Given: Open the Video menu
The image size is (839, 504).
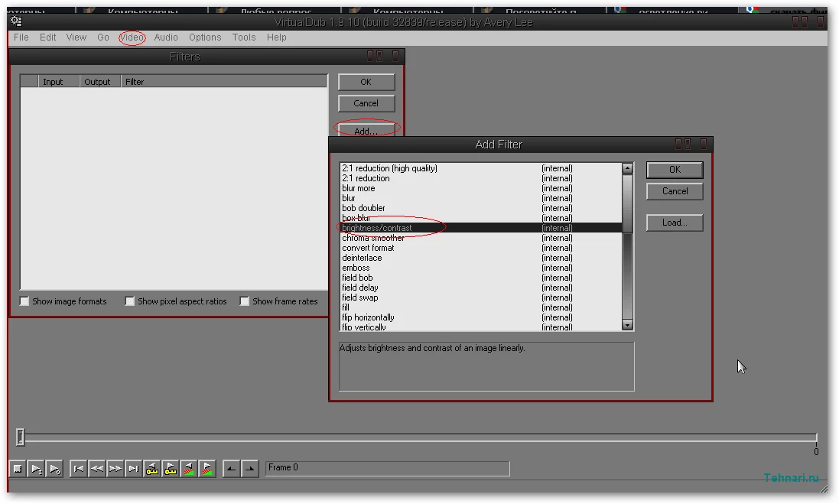Looking at the screenshot, I should 132,37.
